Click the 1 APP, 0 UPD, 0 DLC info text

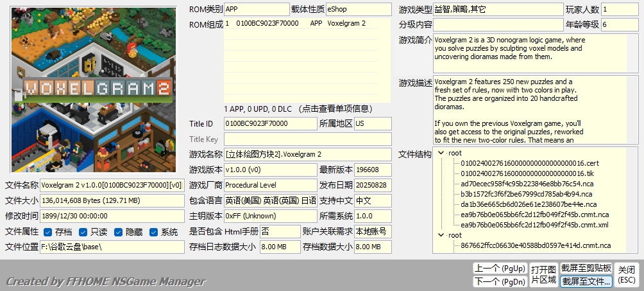(299, 109)
